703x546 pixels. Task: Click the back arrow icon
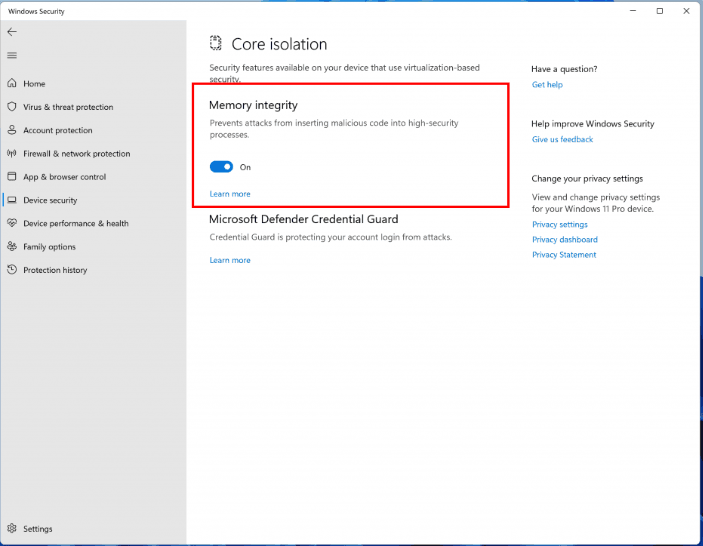point(12,32)
